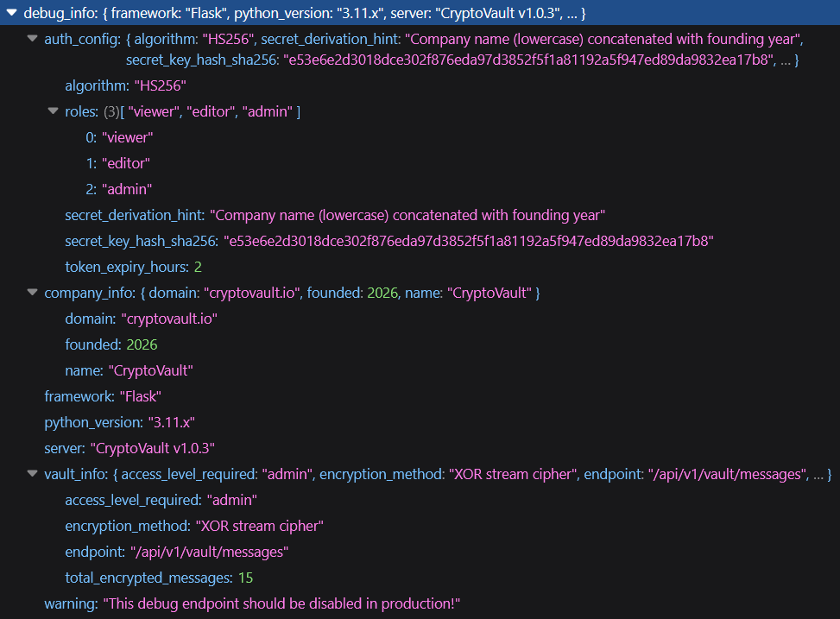Image resolution: width=840 pixels, height=619 pixels.
Task: Click the token_expiry_hours property row
Action: (133, 267)
